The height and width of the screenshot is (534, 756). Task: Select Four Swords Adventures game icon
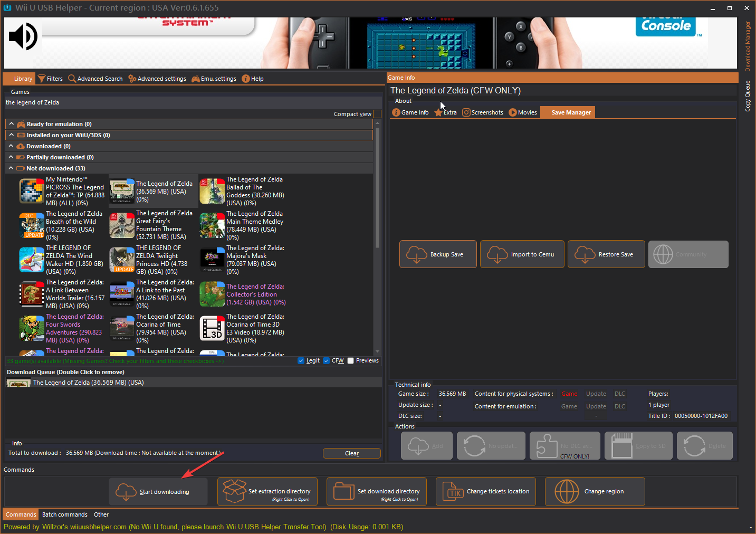(x=32, y=328)
